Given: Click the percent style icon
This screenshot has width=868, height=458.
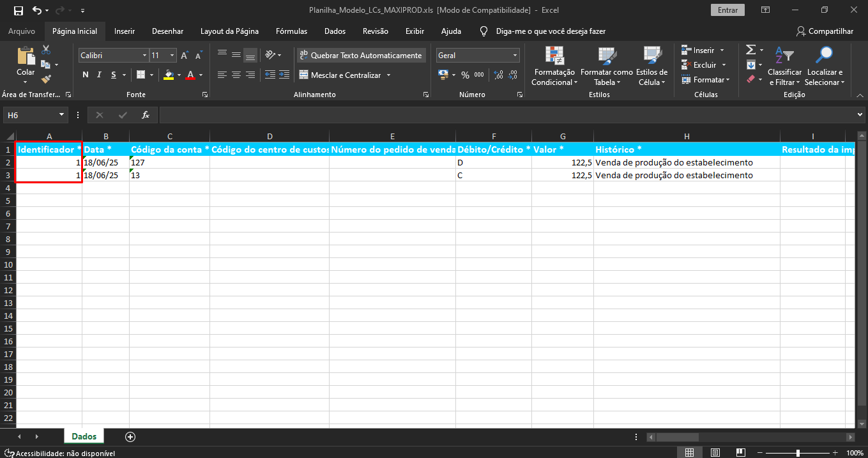Looking at the screenshot, I should coord(465,75).
